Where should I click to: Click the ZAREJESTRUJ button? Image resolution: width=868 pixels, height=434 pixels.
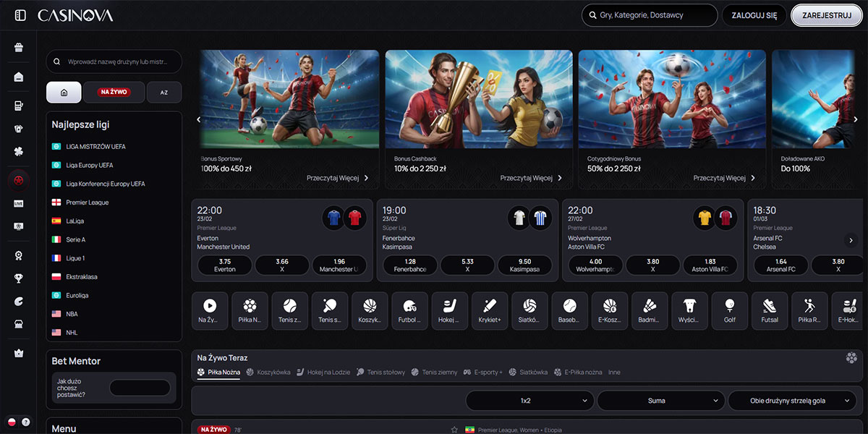825,14
